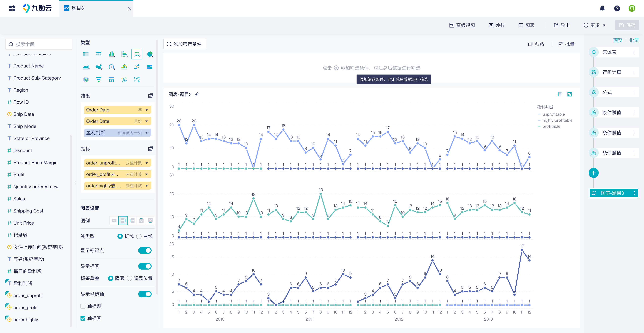Choose the combo bar-line chart type
Screen dimensions: 644x333
pyautogui.click(x=124, y=67)
